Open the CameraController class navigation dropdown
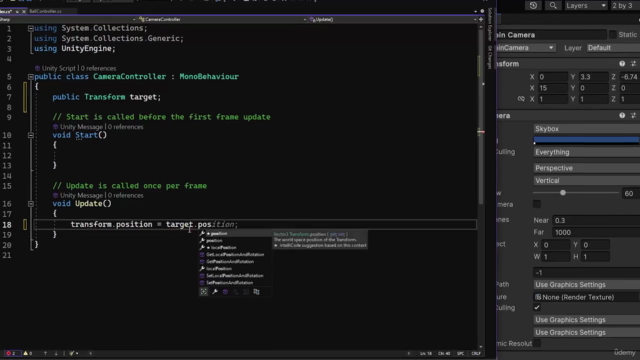This screenshot has width=640, height=360. (222, 19)
